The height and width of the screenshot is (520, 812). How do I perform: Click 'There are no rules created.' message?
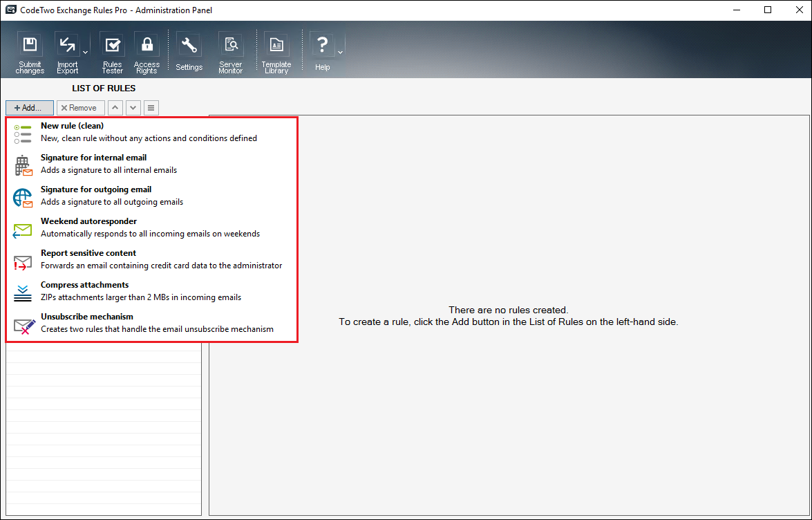[x=508, y=310]
